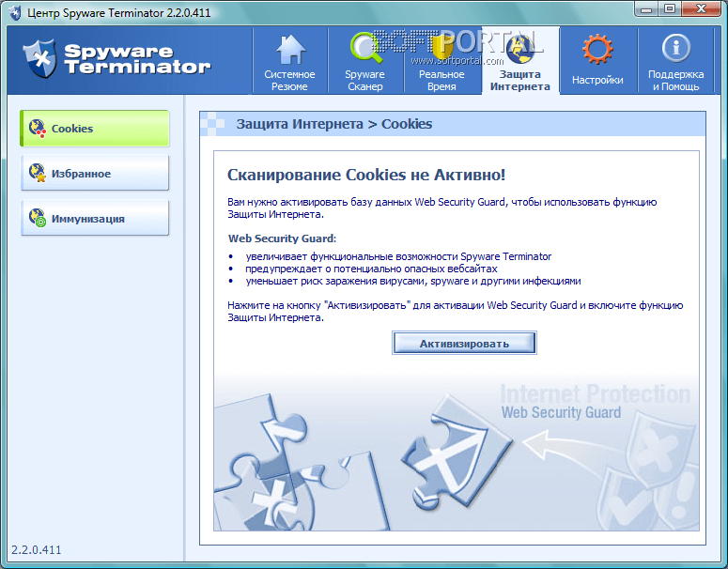Select the Защита Интернета tab label
The height and width of the screenshot is (569, 728).
(x=520, y=81)
